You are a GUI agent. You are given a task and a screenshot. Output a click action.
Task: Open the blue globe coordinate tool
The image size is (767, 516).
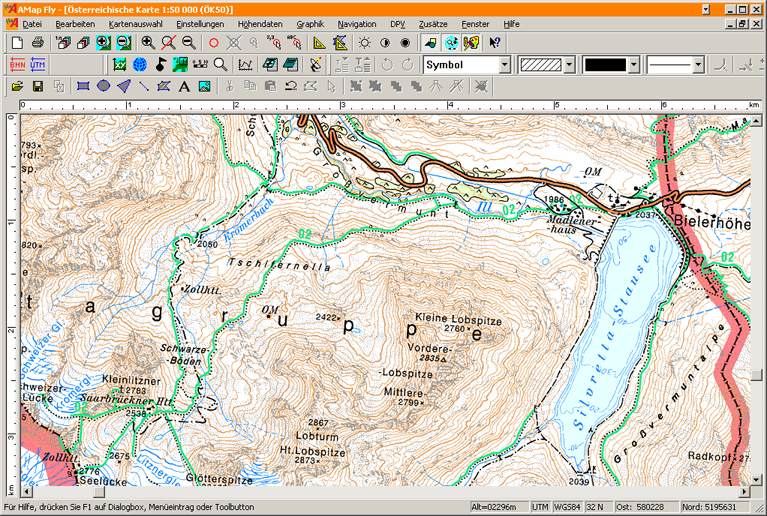140,65
